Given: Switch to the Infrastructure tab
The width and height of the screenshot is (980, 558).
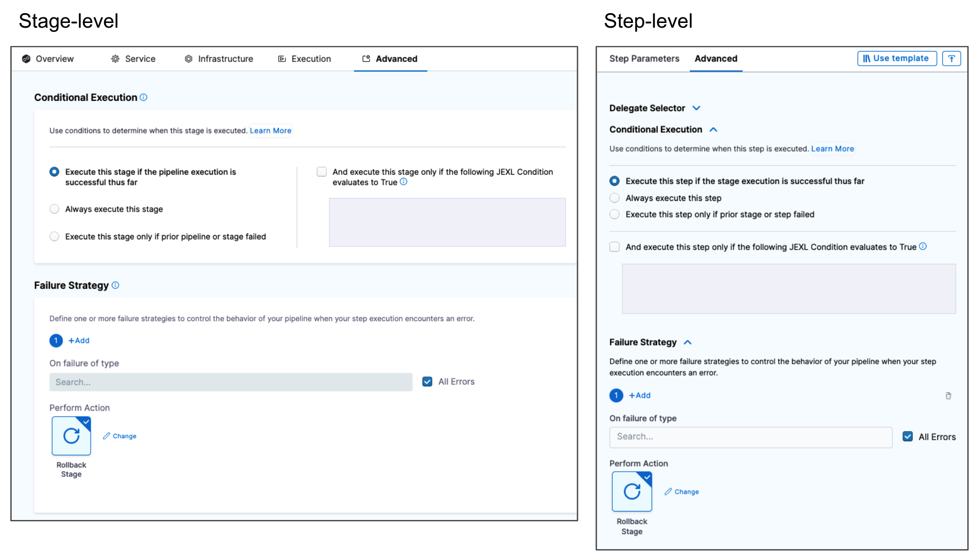Looking at the screenshot, I should (219, 59).
